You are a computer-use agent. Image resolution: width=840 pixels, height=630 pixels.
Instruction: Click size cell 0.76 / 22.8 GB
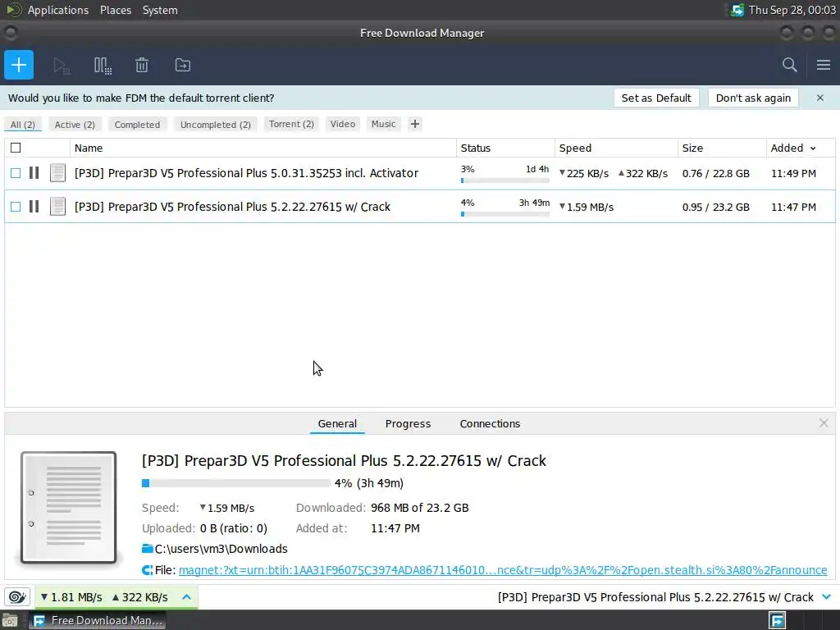[715, 174]
